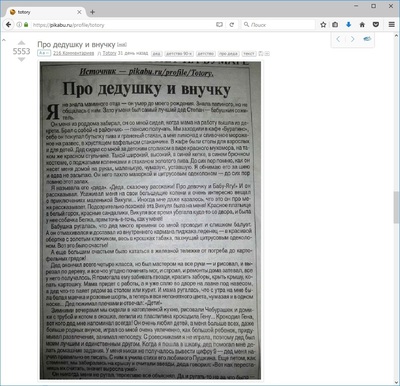
Task: Open post title Про дедушку и внучку
Action: click(76, 44)
